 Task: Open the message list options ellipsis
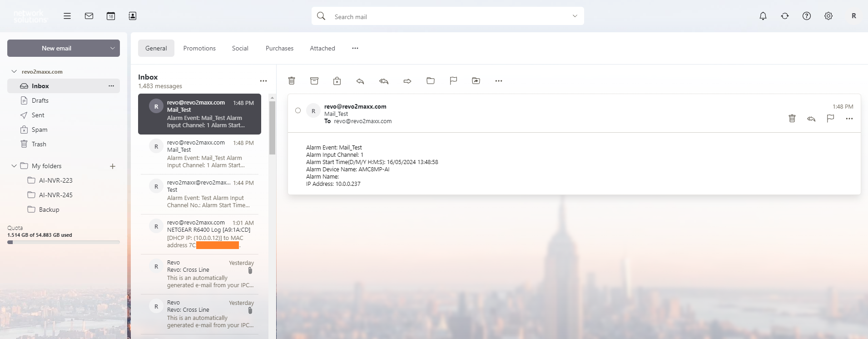[263, 81]
